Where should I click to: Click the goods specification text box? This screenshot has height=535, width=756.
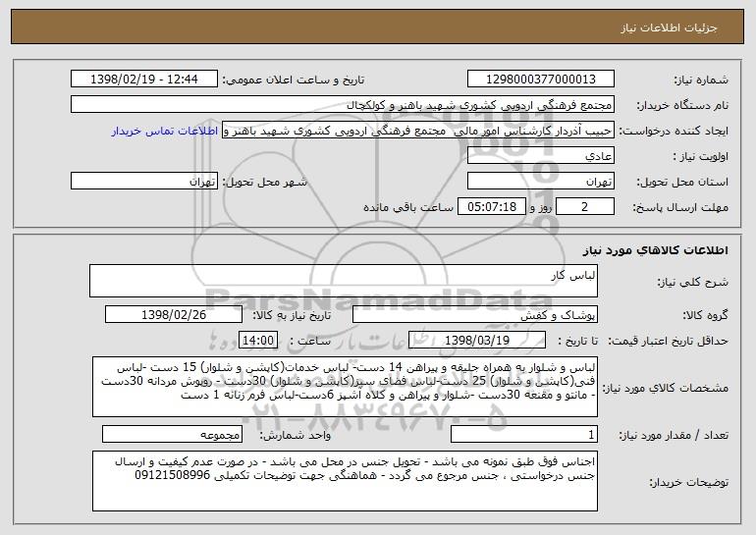coord(345,387)
